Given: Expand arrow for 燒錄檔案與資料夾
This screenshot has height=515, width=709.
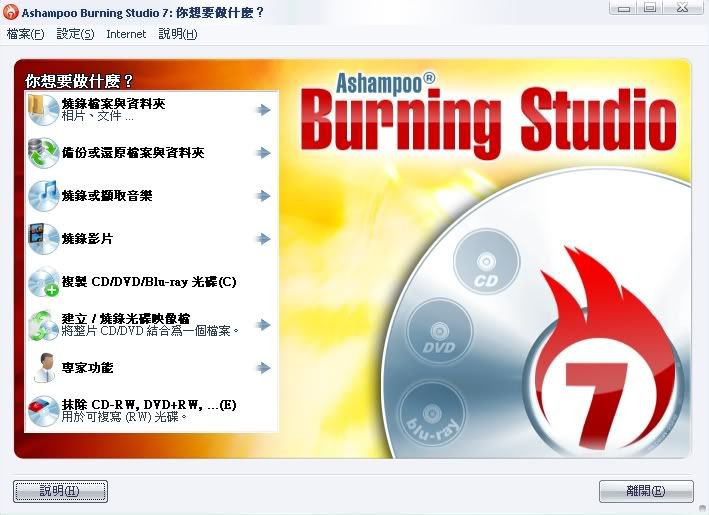Looking at the screenshot, I should [x=263, y=109].
